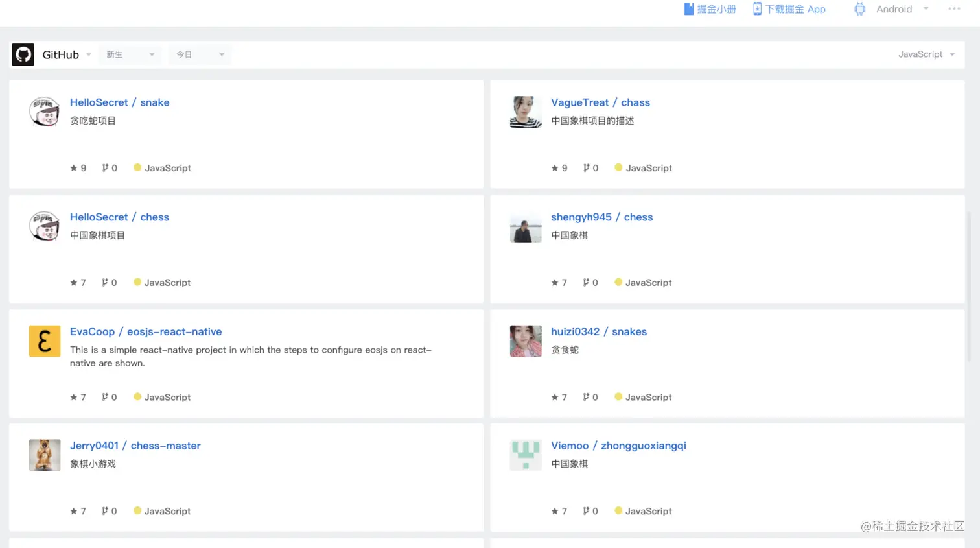The image size is (980, 548).
Task: Click the description 中国象棋项目的描述
Action: point(592,121)
